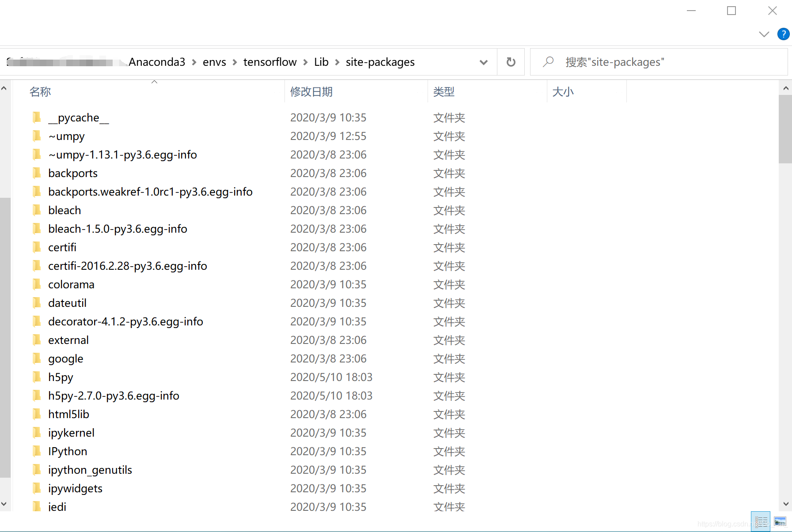Click the navigation pane scrollbar down arrow

point(4,504)
